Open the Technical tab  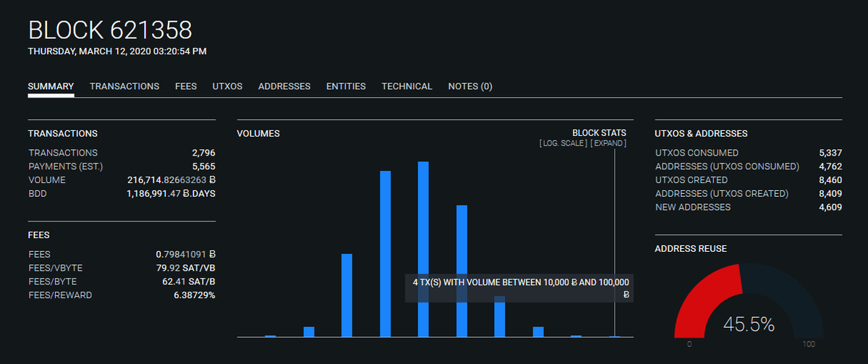tap(407, 86)
